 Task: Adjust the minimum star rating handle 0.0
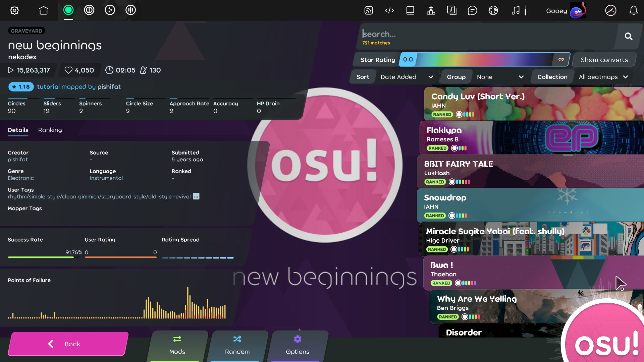coord(408,60)
